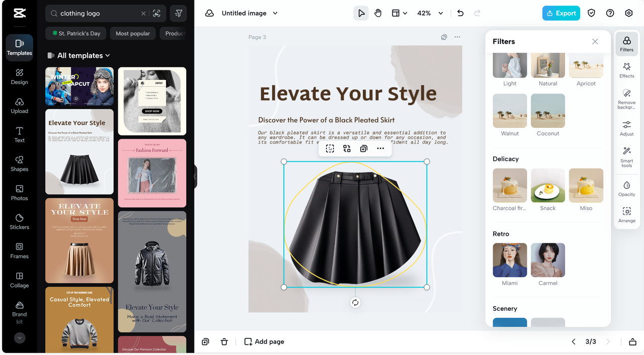644x355 pixels.
Task: Click the image search camera icon
Action: pyautogui.click(x=156, y=14)
